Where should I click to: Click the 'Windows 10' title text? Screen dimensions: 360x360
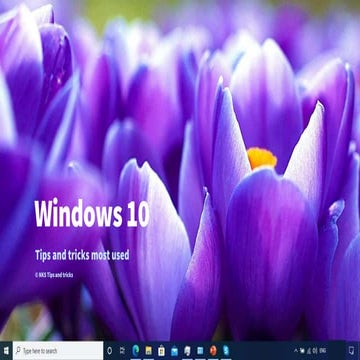[x=92, y=214]
